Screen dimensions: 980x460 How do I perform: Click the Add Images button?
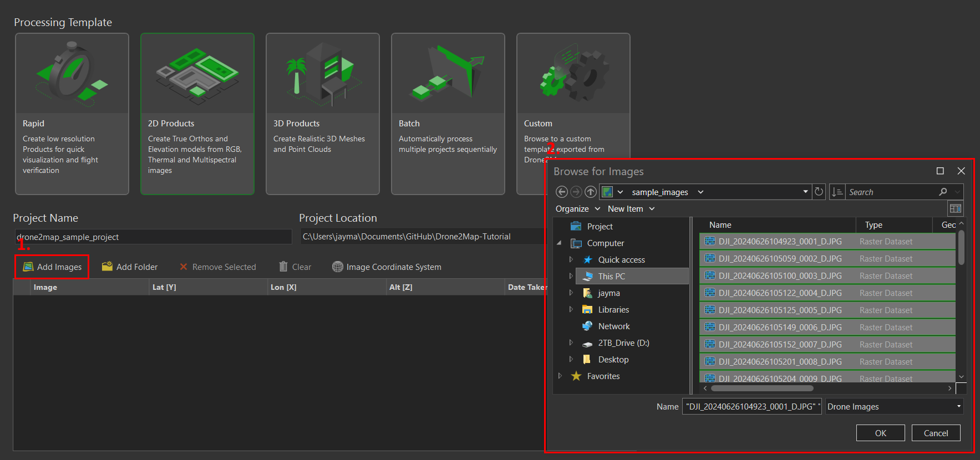pyautogui.click(x=52, y=267)
